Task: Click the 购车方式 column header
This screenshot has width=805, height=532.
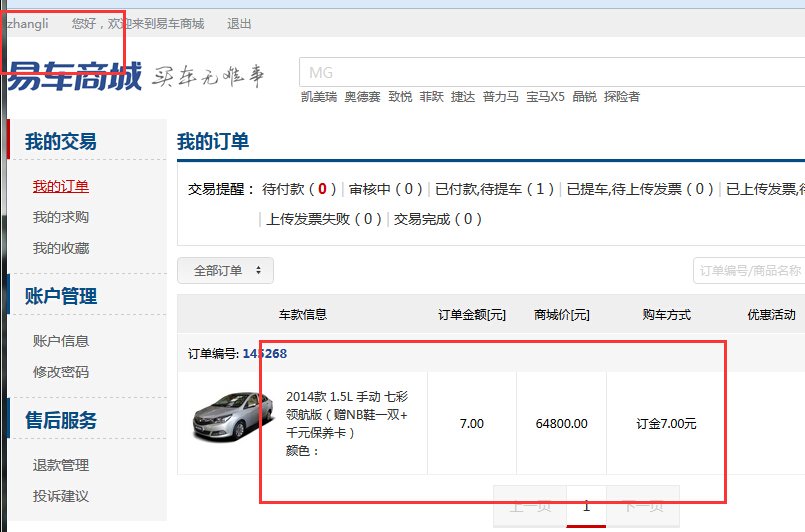Action: pyautogui.click(x=666, y=315)
